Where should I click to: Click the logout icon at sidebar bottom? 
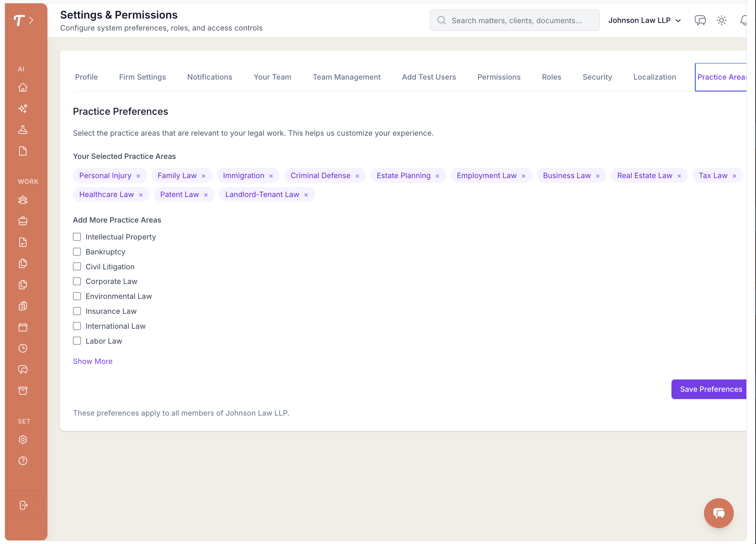tap(24, 505)
